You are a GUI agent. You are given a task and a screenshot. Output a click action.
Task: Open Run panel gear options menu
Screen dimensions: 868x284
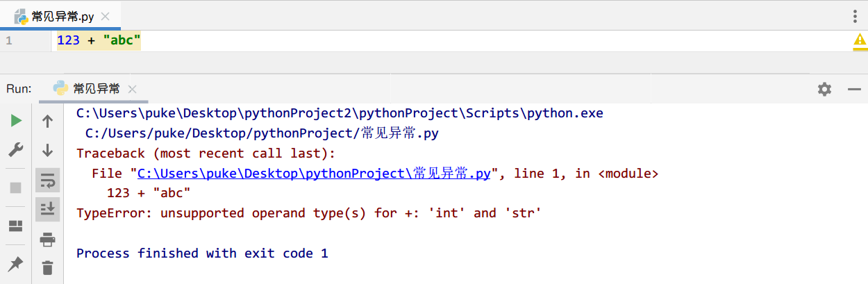[824, 89]
